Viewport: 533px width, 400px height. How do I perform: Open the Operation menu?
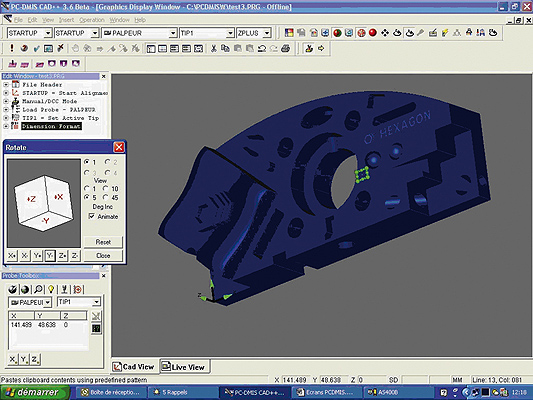[x=92, y=20]
